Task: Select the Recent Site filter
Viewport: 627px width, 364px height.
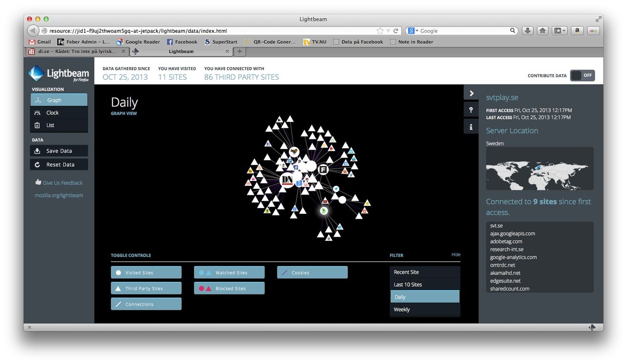Action: [x=425, y=272]
